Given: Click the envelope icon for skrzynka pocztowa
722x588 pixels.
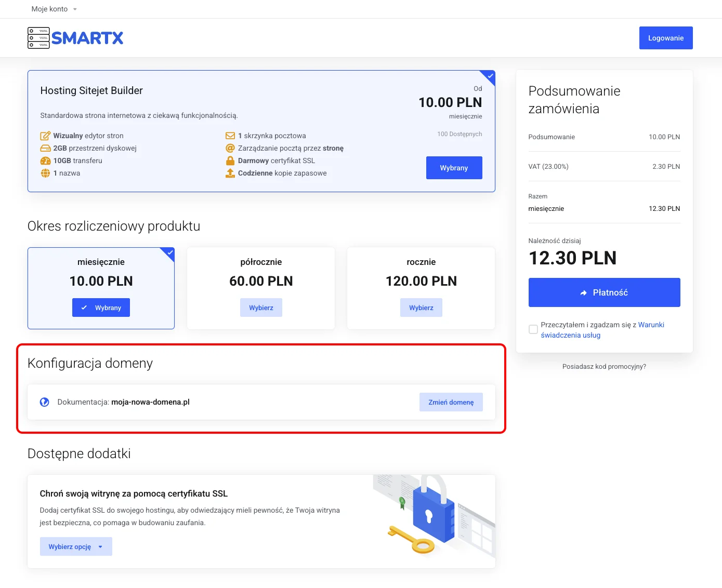Looking at the screenshot, I should click(230, 135).
